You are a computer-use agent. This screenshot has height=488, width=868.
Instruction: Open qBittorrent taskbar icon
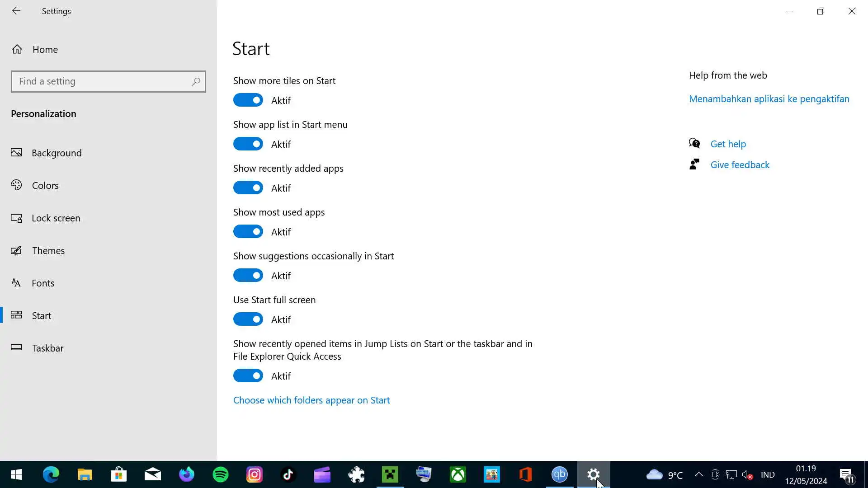pyautogui.click(x=559, y=474)
